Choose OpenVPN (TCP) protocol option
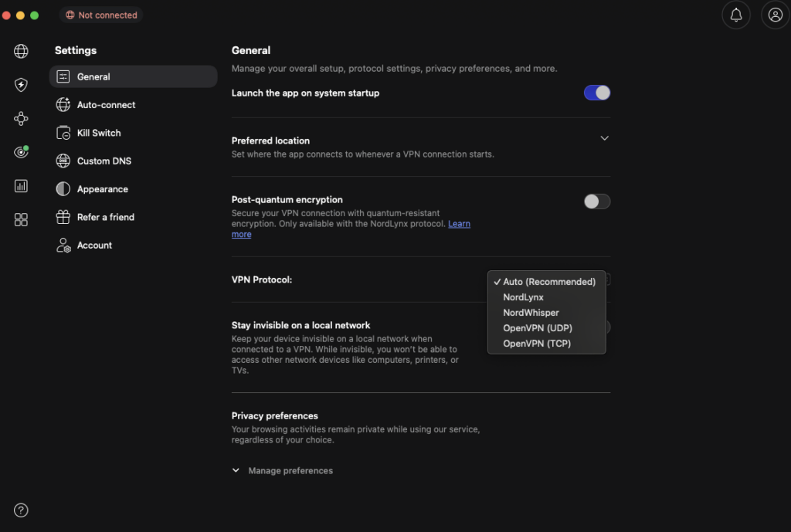This screenshot has height=532, width=791. click(546, 344)
